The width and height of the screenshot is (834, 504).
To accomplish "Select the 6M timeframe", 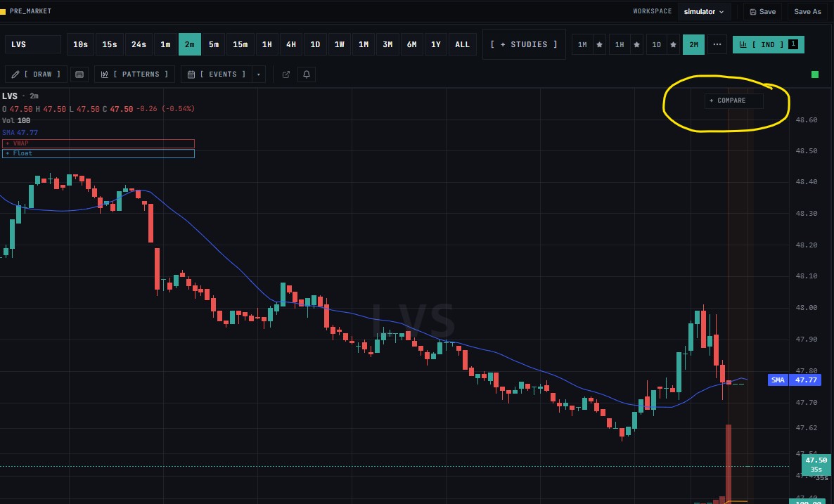I will (x=411, y=45).
